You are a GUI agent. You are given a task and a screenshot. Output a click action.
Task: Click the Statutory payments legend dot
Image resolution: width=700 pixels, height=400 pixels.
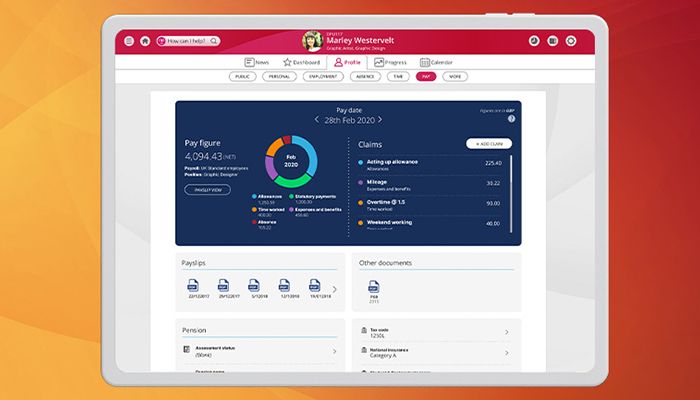(291, 196)
